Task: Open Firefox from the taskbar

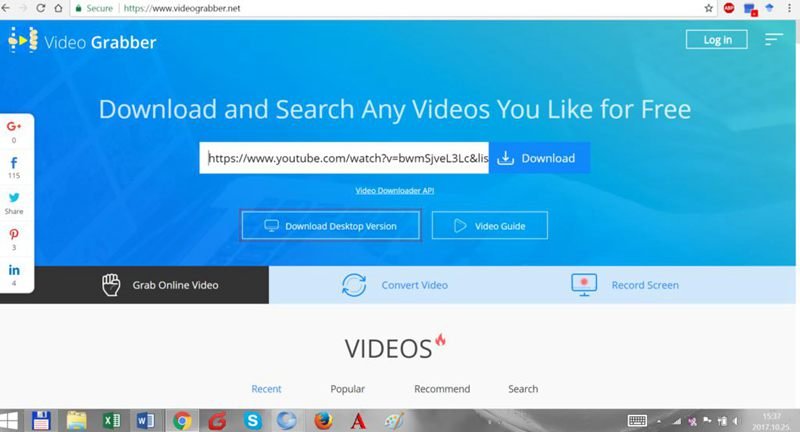Action: [323, 421]
